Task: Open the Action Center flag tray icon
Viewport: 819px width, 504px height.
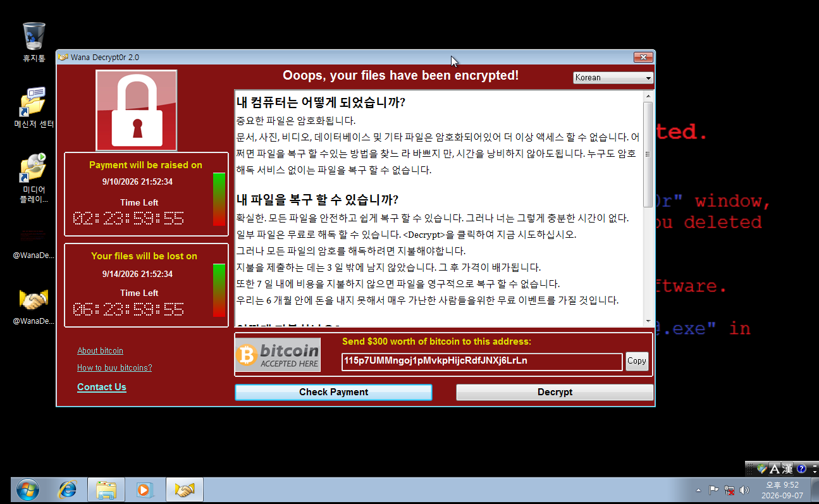Action: (713, 490)
